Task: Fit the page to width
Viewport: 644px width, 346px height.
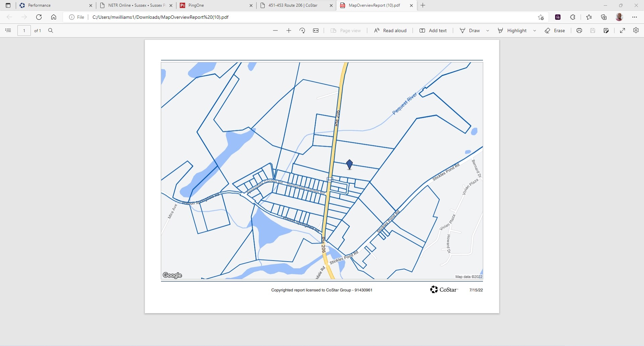Action: point(316,30)
